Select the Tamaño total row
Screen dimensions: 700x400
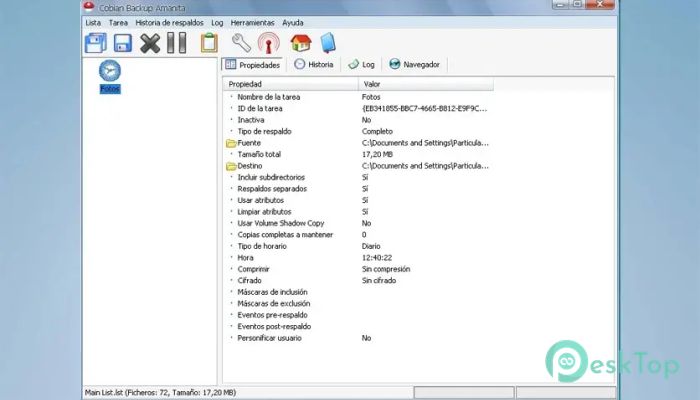point(358,154)
